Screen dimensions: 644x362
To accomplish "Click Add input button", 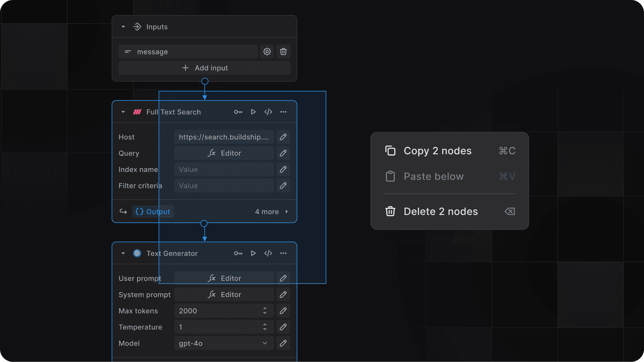I will tap(204, 68).
